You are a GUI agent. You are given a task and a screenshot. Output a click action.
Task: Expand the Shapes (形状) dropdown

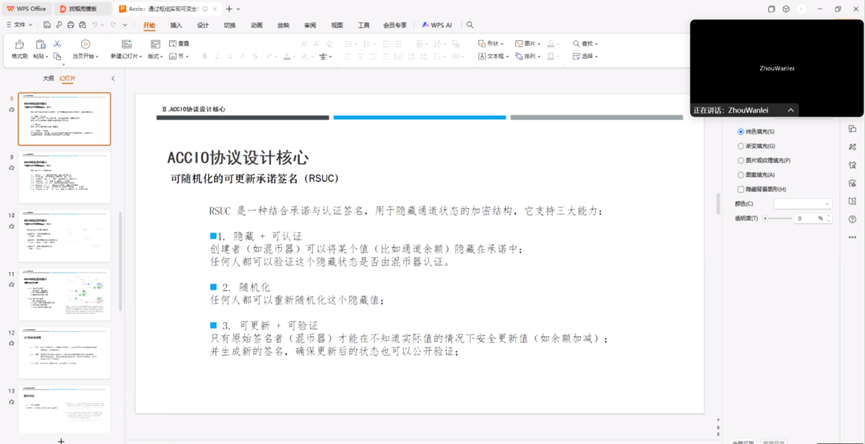(x=492, y=44)
